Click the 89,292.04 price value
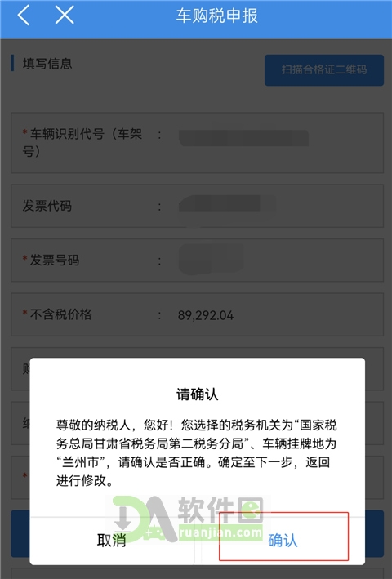 [206, 315]
